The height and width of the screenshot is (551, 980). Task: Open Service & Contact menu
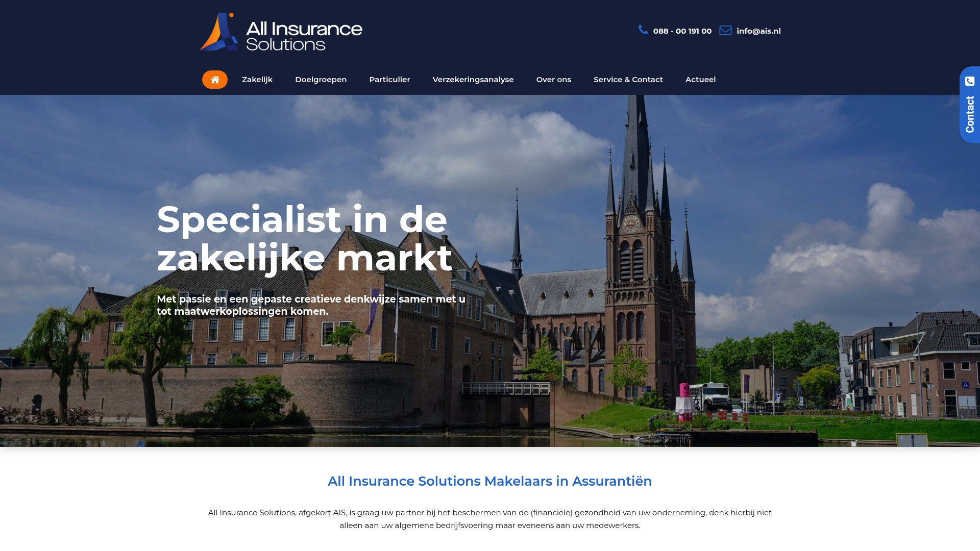pos(628,80)
